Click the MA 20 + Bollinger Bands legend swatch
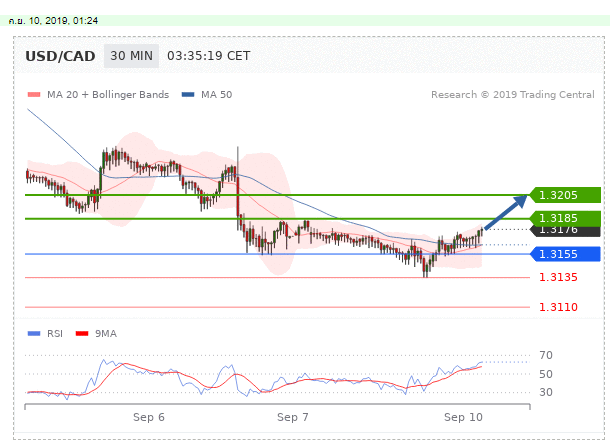610x448 pixels. point(34,94)
